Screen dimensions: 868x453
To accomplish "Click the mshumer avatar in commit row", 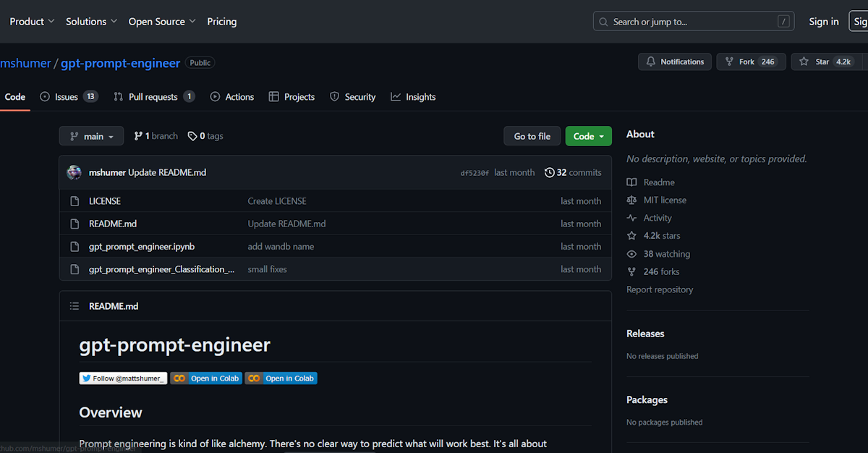I will click(x=74, y=172).
